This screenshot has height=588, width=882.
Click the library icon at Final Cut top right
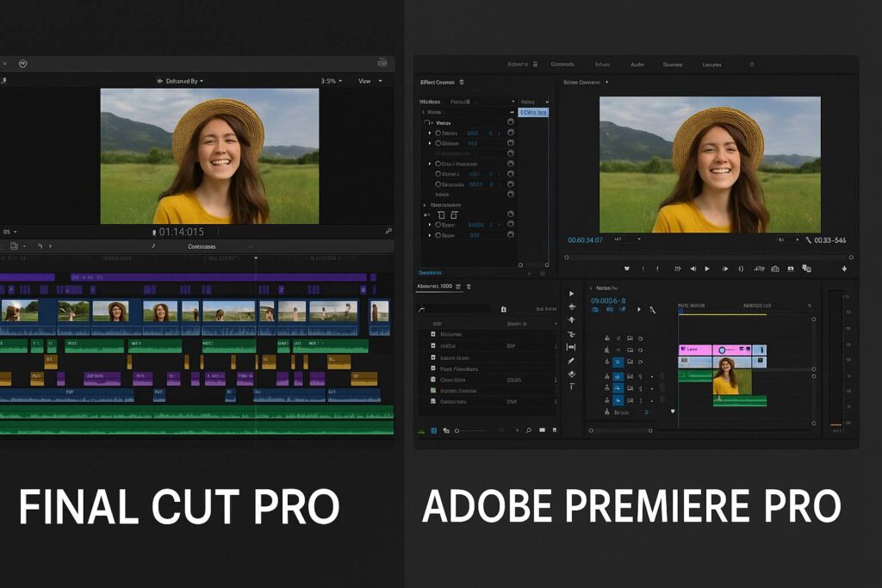(382, 63)
